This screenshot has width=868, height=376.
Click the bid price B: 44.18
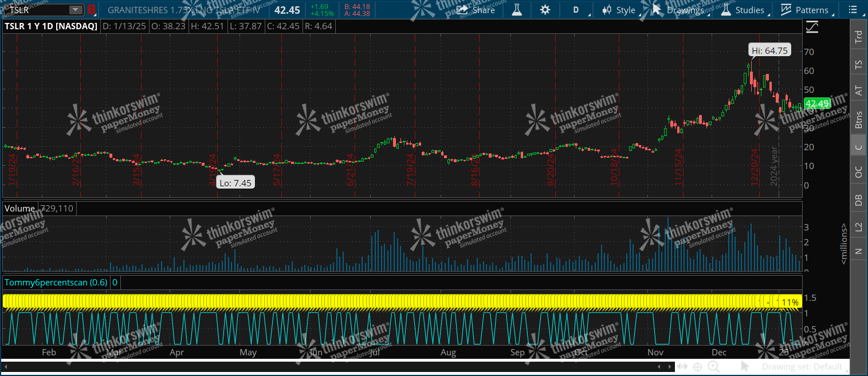coord(357,6)
